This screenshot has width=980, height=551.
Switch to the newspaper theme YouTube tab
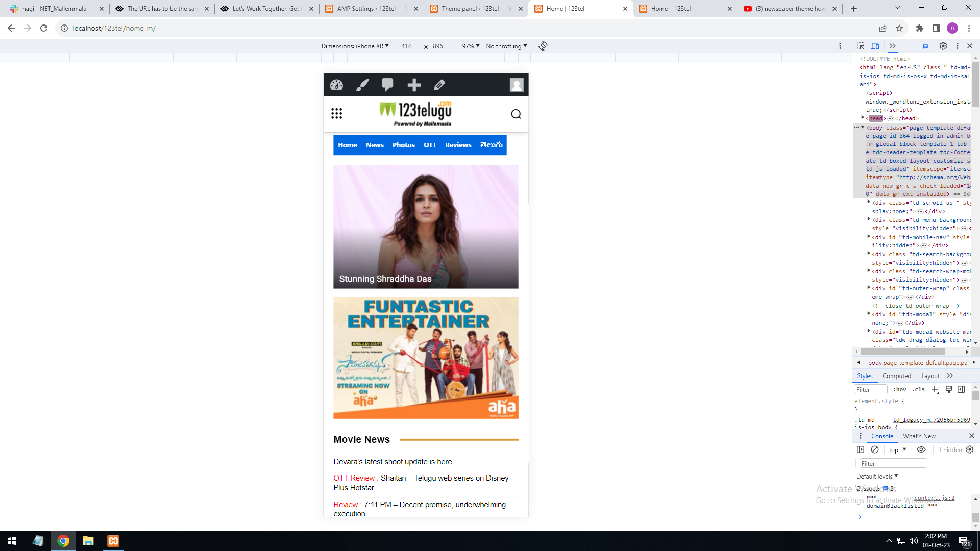(790, 9)
